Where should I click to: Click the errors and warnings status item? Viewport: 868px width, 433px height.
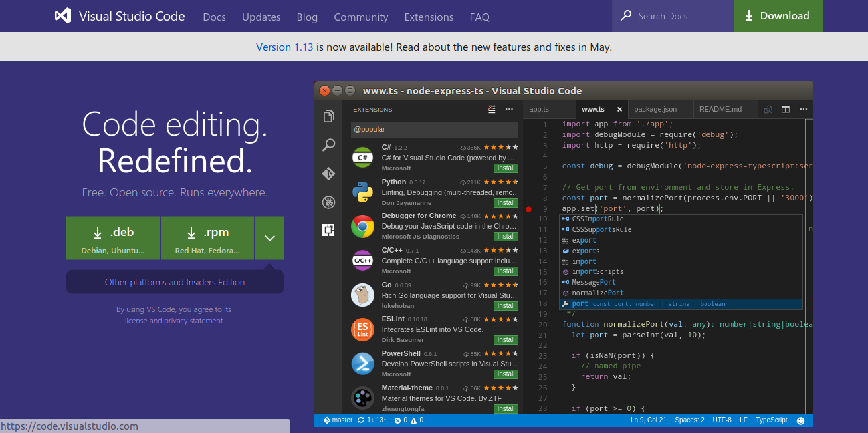point(409,420)
